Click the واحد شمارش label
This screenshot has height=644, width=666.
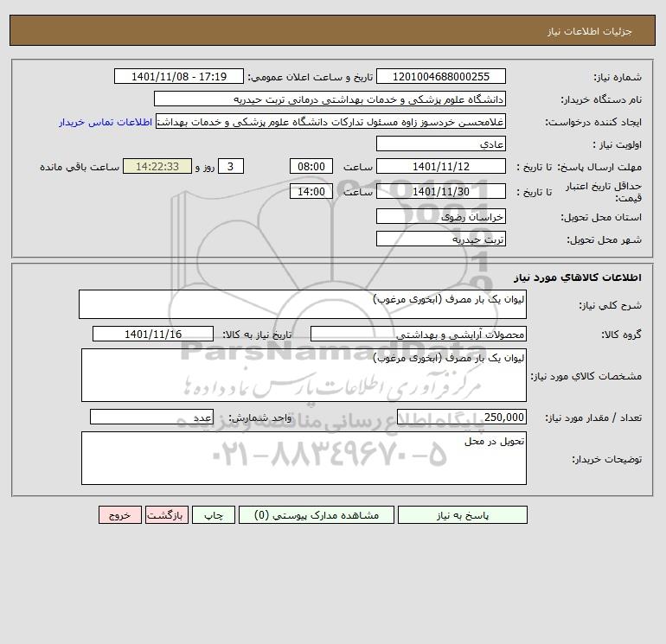pos(260,418)
